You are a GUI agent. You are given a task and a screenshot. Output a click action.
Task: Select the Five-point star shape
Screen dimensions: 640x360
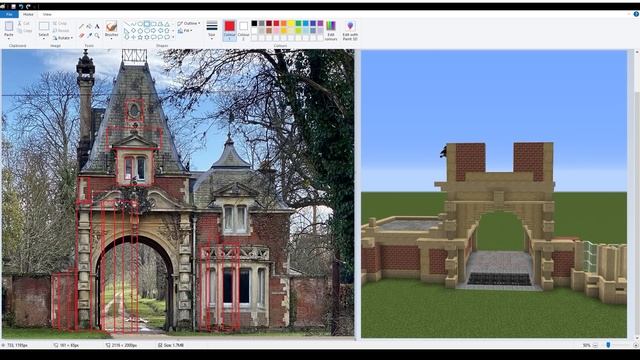(140, 37)
